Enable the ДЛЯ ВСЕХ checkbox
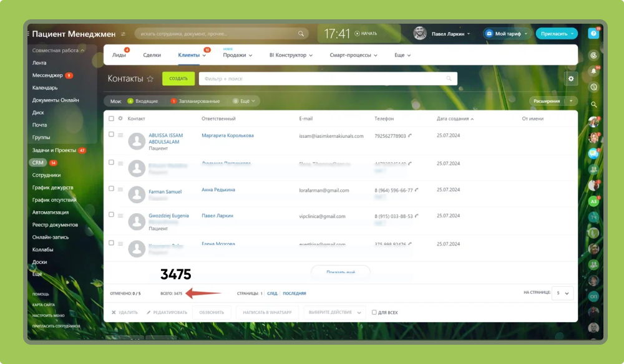624x364 pixels. pyautogui.click(x=374, y=312)
